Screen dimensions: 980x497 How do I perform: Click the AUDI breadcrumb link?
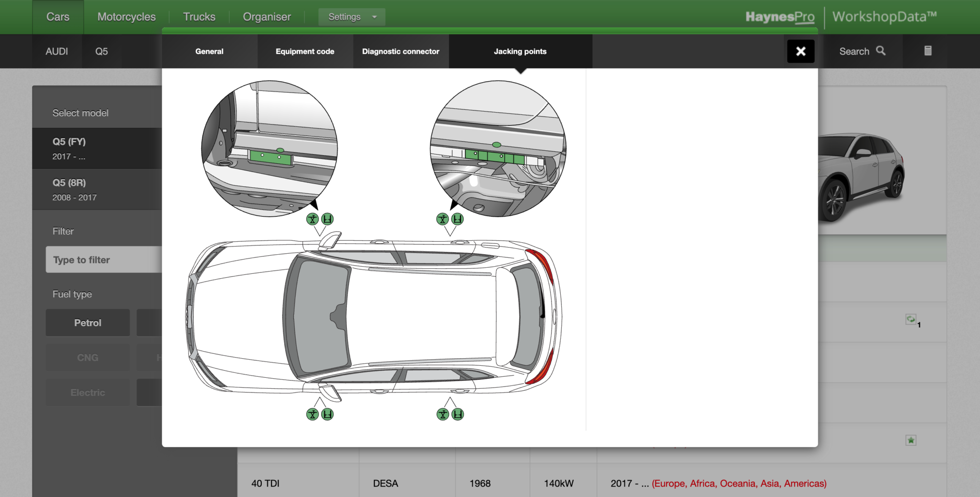pyautogui.click(x=56, y=51)
